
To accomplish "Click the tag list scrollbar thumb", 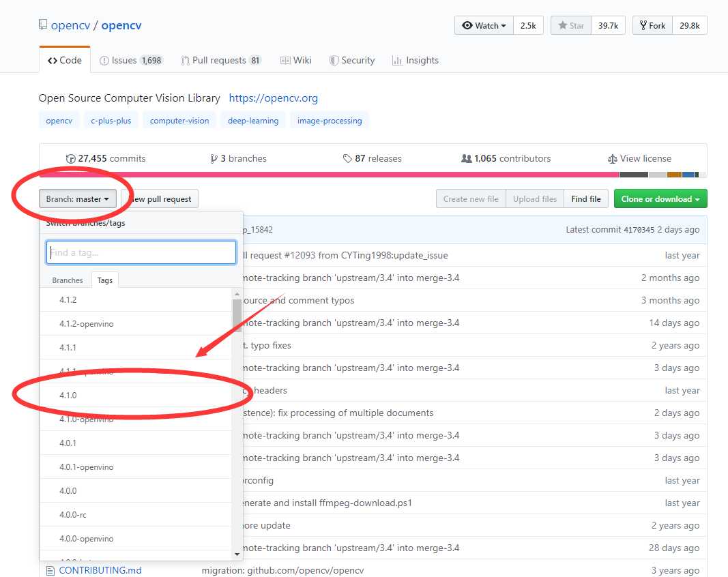I will pyautogui.click(x=237, y=315).
